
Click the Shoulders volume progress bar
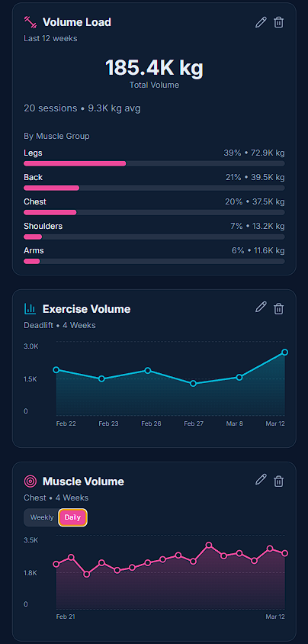click(x=154, y=237)
